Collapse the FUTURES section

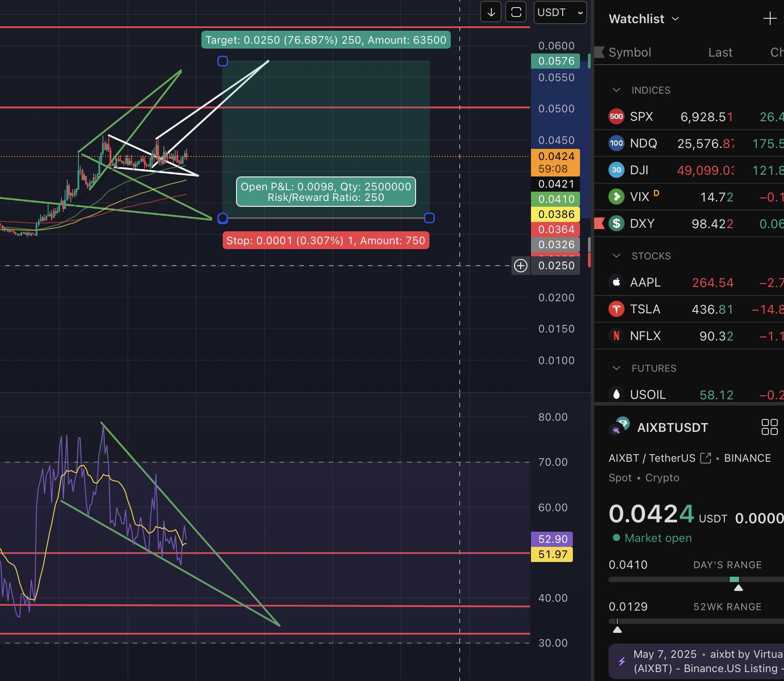tap(617, 368)
